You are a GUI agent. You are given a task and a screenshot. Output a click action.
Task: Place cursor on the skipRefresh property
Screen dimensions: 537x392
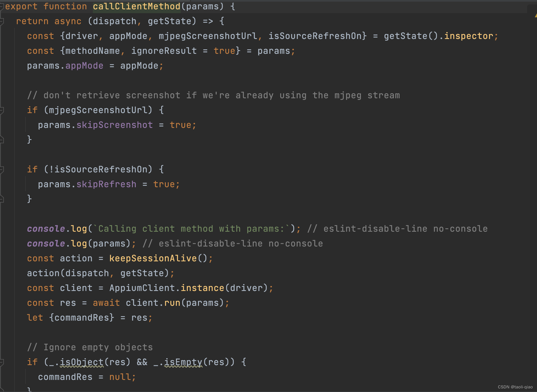pos(106,184)
